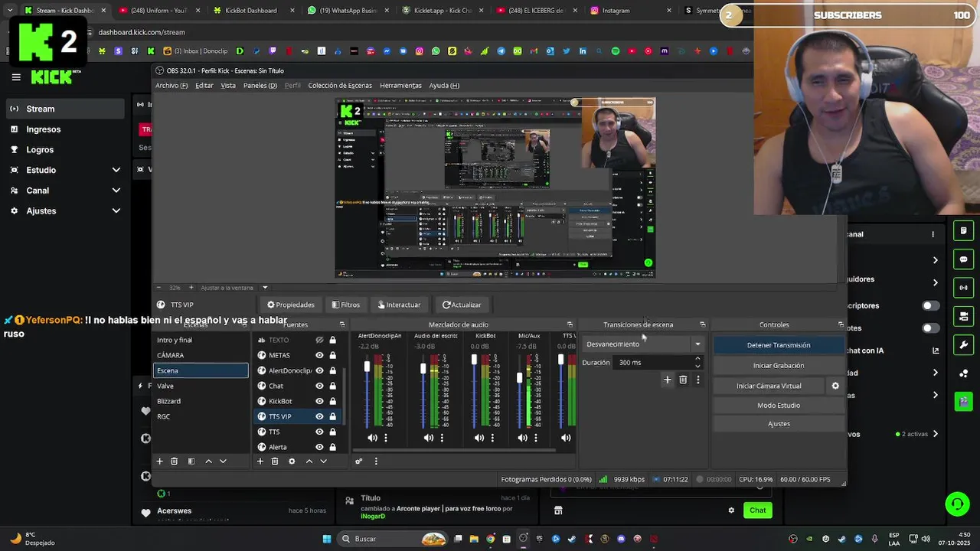The width and height of the screenshot is (980, 551).
Task: Open Mic/Aux channel three-dot options
Action: (535, 438)
